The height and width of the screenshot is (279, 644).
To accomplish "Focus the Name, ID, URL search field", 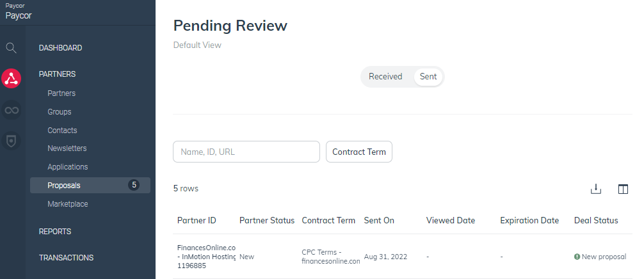I will pyautogui.click(x=246, y=152).
